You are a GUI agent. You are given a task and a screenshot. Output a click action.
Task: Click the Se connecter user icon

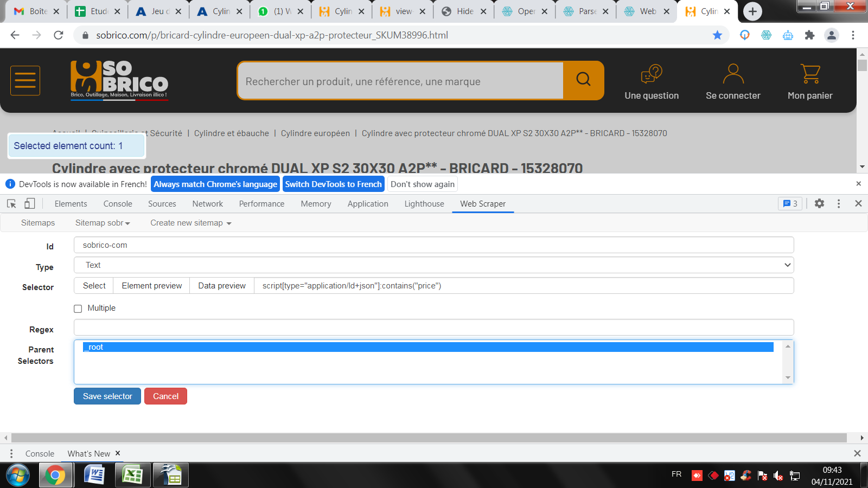[x=733, y=74]
